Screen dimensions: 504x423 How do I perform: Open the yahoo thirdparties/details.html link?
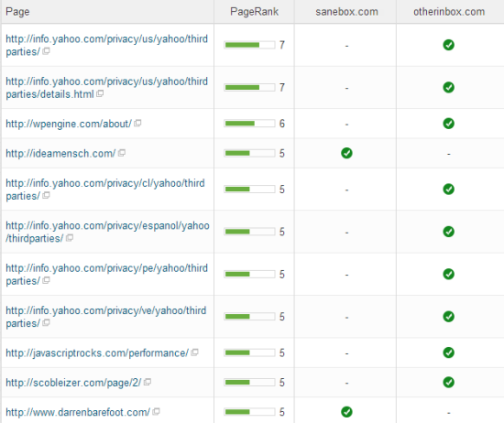tap(106, 88)
